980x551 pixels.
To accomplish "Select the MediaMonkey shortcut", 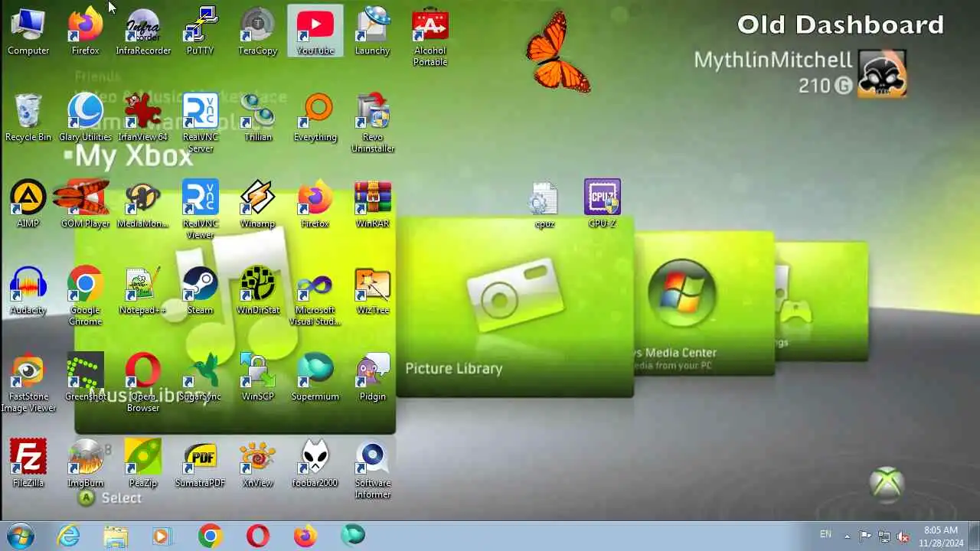I will pyautogui.click(x=143, y=204).
